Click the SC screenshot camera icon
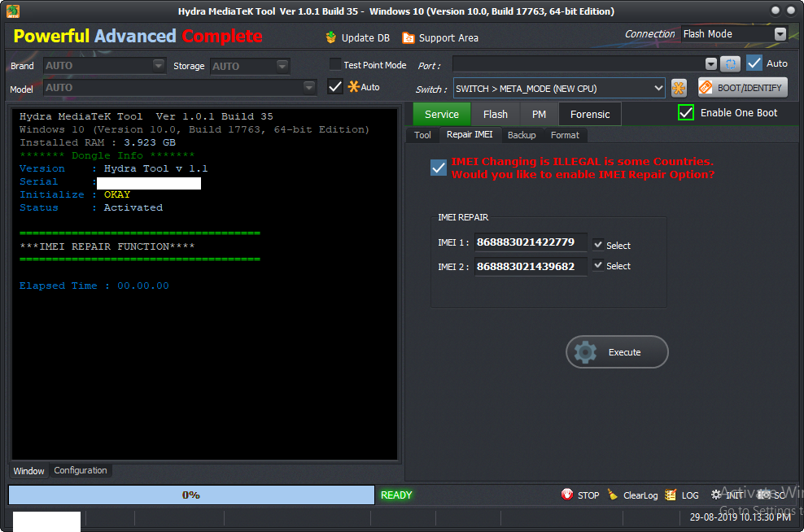 pos(763,495)
